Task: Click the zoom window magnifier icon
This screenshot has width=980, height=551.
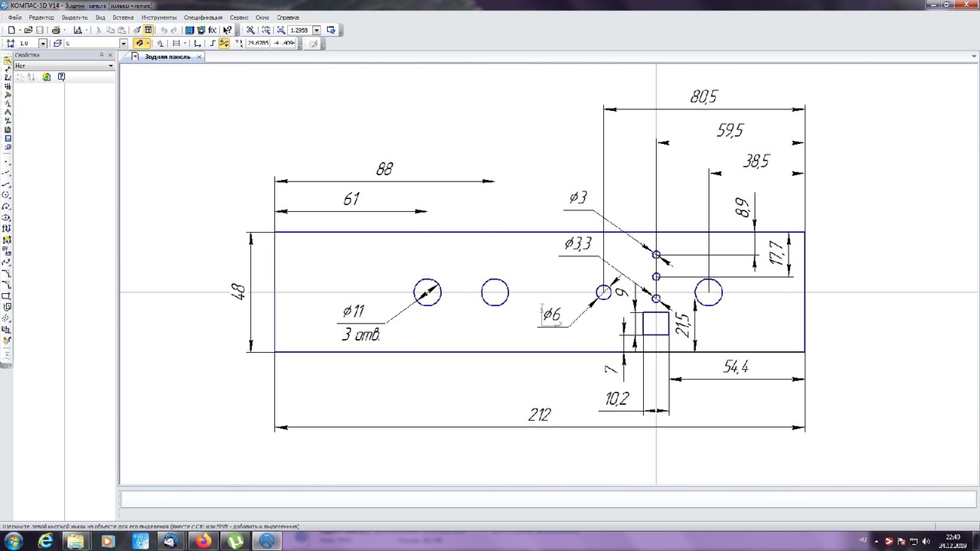Action: 250,30
